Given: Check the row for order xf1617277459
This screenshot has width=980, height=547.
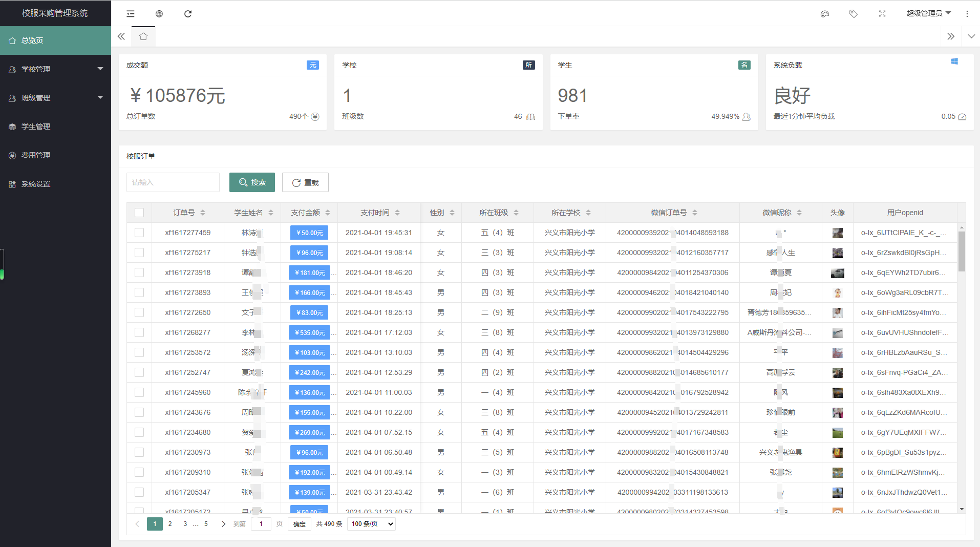Looking at the screenshot, I should [139, 233].
